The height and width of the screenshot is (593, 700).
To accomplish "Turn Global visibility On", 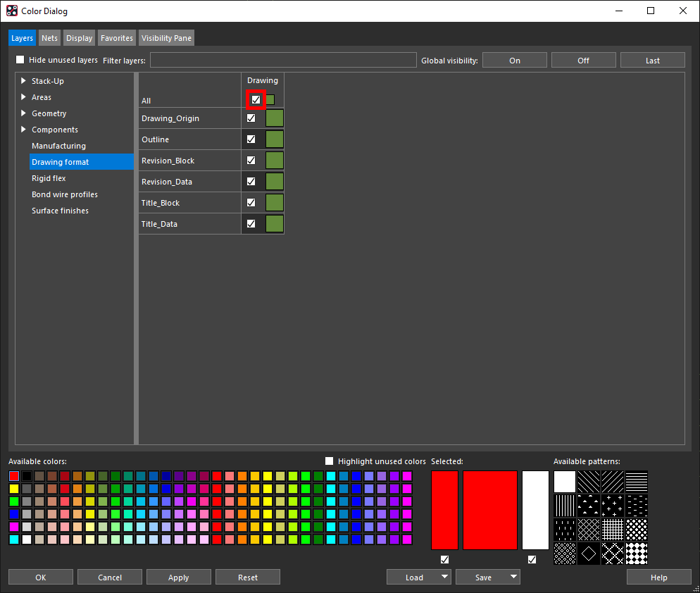I will coord(515,61).
